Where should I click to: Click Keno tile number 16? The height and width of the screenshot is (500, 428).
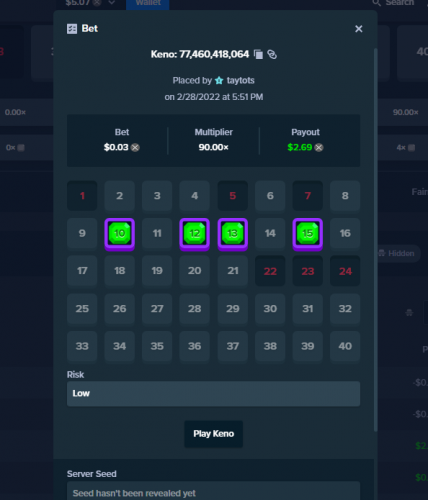click(345, 233)
